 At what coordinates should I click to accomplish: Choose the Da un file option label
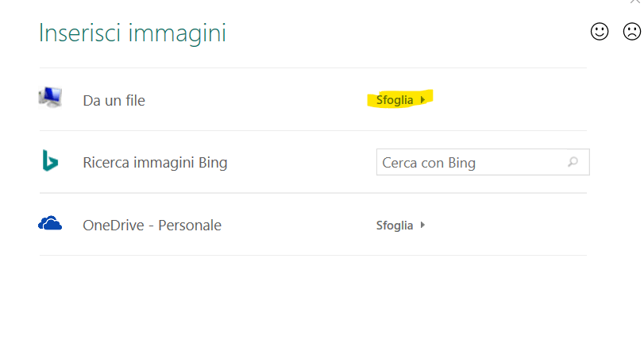tap(114, 100)
